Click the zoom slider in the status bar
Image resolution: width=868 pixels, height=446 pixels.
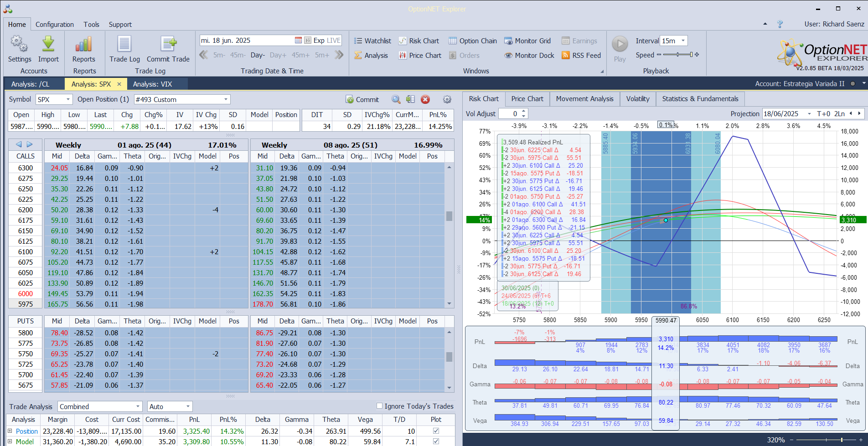pyautogui.click(x=825, y=440)
